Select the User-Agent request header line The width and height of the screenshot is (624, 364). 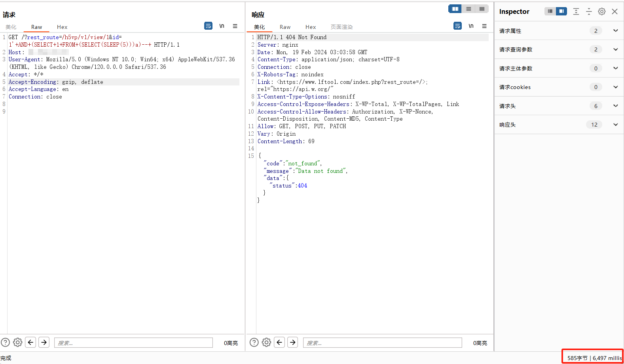[x=122, y=63]
